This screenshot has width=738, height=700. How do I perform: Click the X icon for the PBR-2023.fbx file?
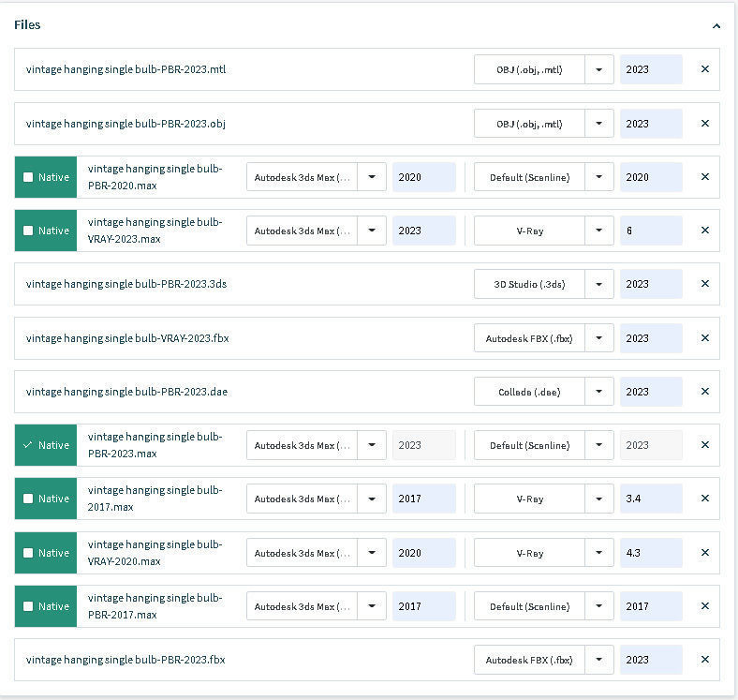(x=705, y=660)
